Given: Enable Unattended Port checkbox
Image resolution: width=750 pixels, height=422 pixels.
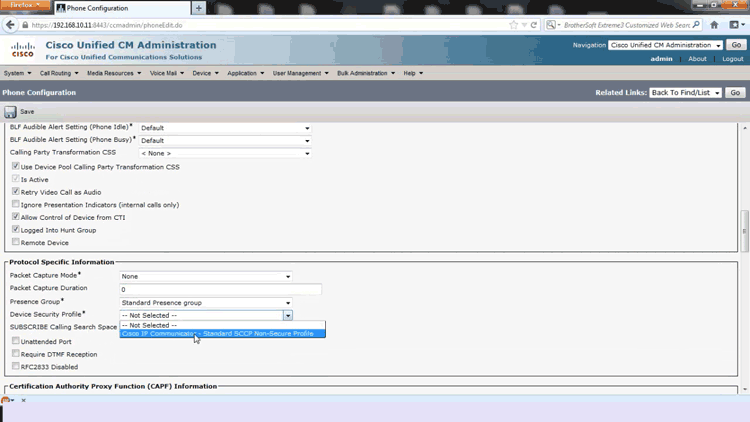Looking at the screenshot, I should pyautogui.click(x=16, y=341).
